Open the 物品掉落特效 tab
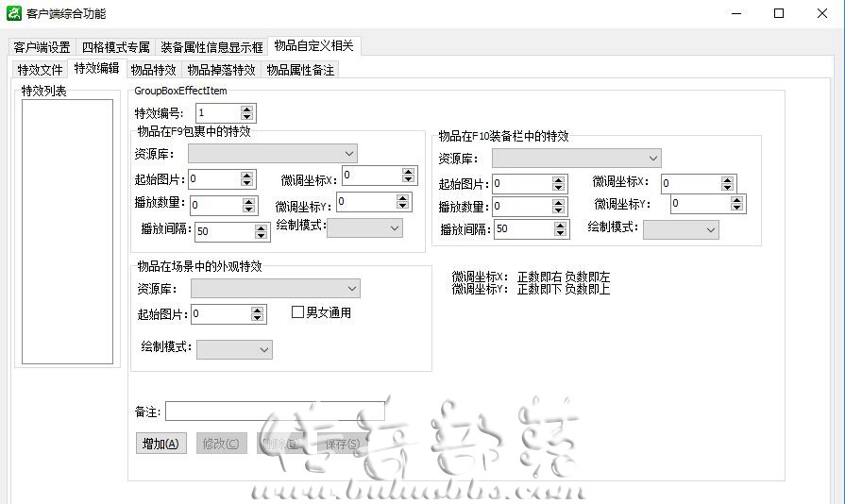This screenshot has height=504, width=845. click(221, 70)
